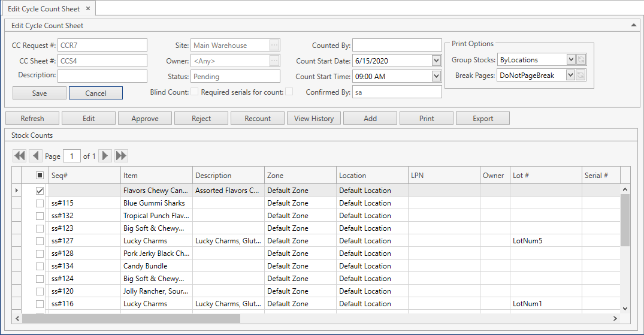Go to previous page of stock counts
Screen dimensions: 644x335
(x=35, y=156)
